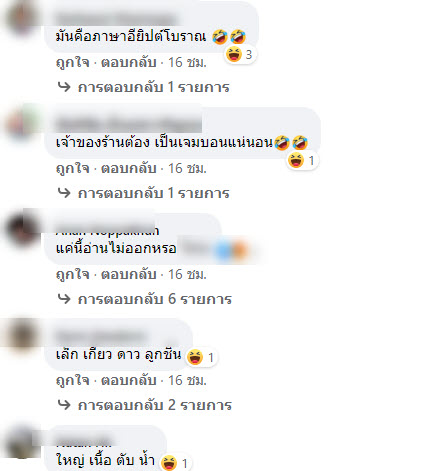Reply to อียิปต์โบราณ comment via ตอบกลับ
The width and height of the screenshot is (445, 471).
click(129, 63)
